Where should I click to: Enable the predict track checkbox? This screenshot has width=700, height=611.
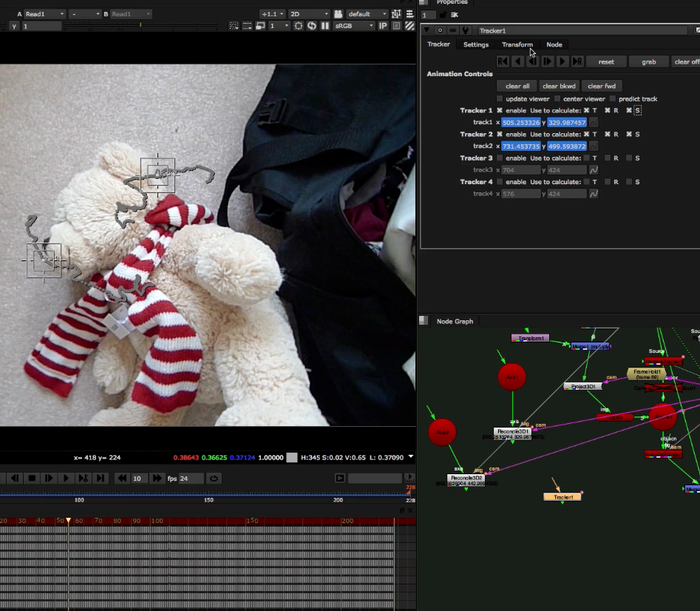coord(613,98)
